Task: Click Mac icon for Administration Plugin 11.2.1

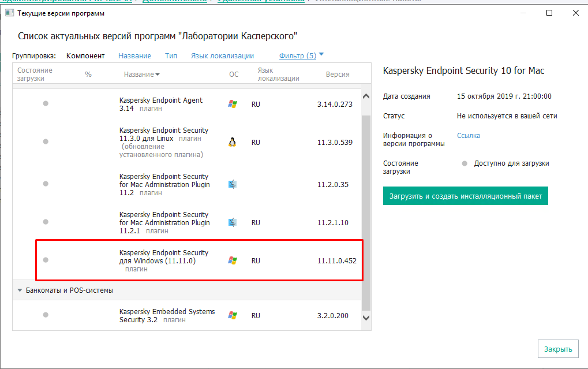Action: [233, 222]
